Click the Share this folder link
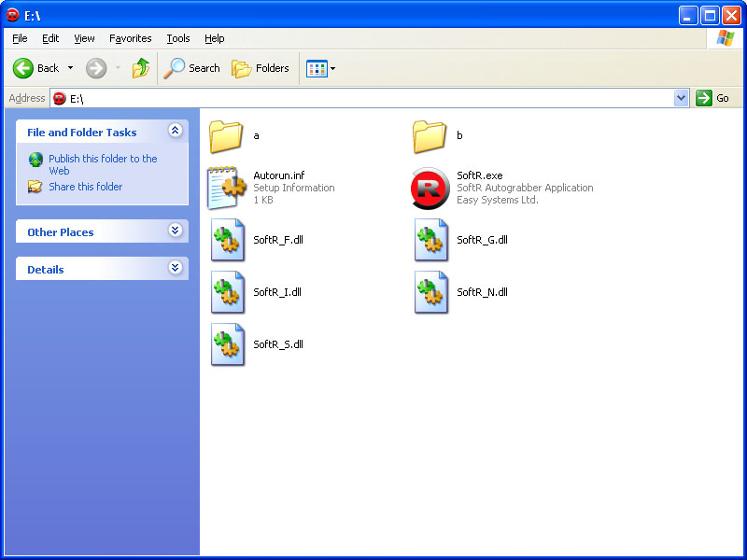This screenshot has width=747, height=560. (86, 187)
